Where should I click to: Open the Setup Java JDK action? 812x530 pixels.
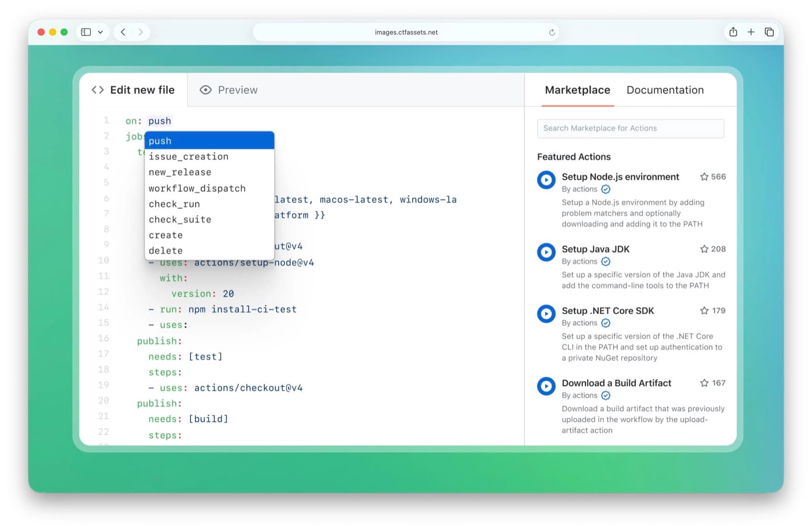pos(595,249)
